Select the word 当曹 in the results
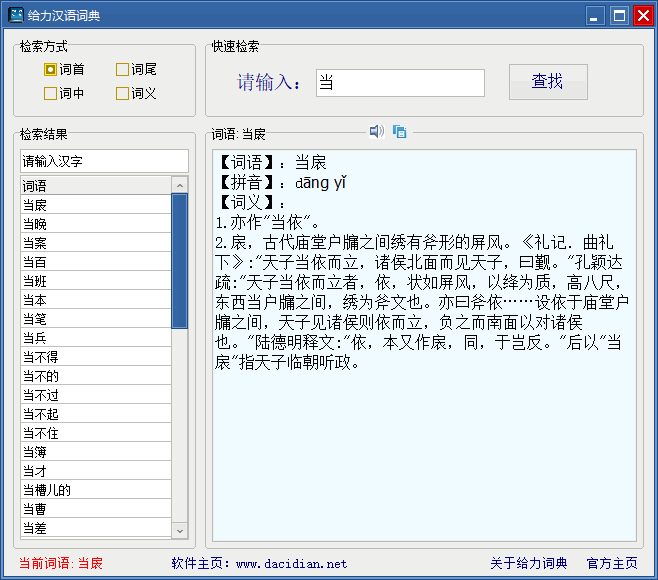The width and height of the screenshot is (658, 580). 96,509
